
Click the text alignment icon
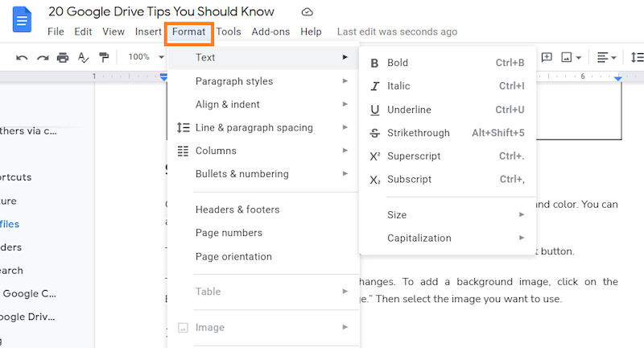pos(602,57)
